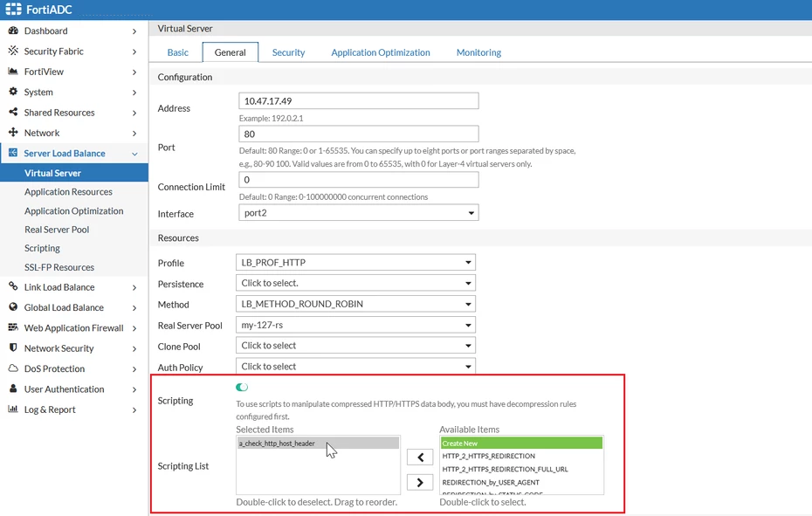Expand the Network Security chevron
Image resolution: width=812 pixels, height=516 pixels.
pos(134,348)
